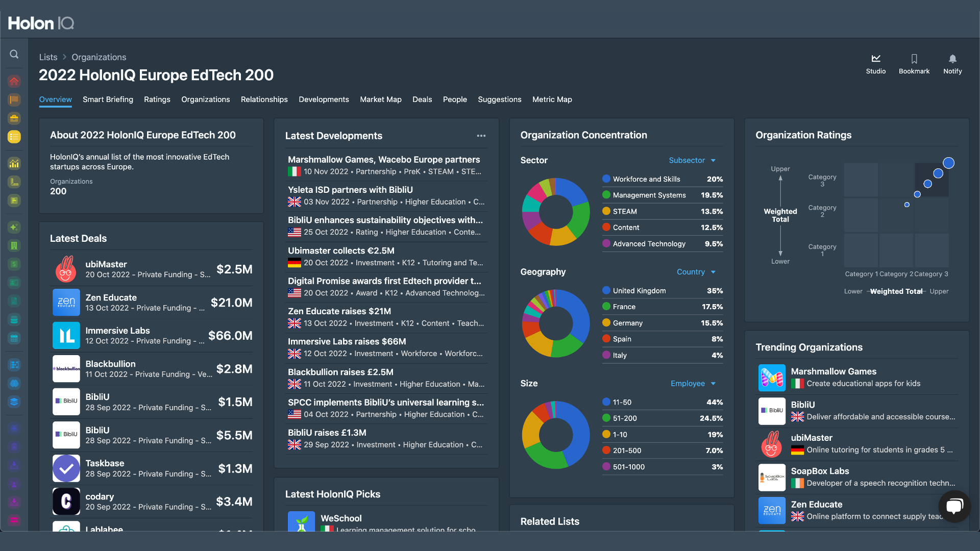Open the Relationships tab
The width and height of the screenshot is (980, 551).
click(x=264, y=99)
